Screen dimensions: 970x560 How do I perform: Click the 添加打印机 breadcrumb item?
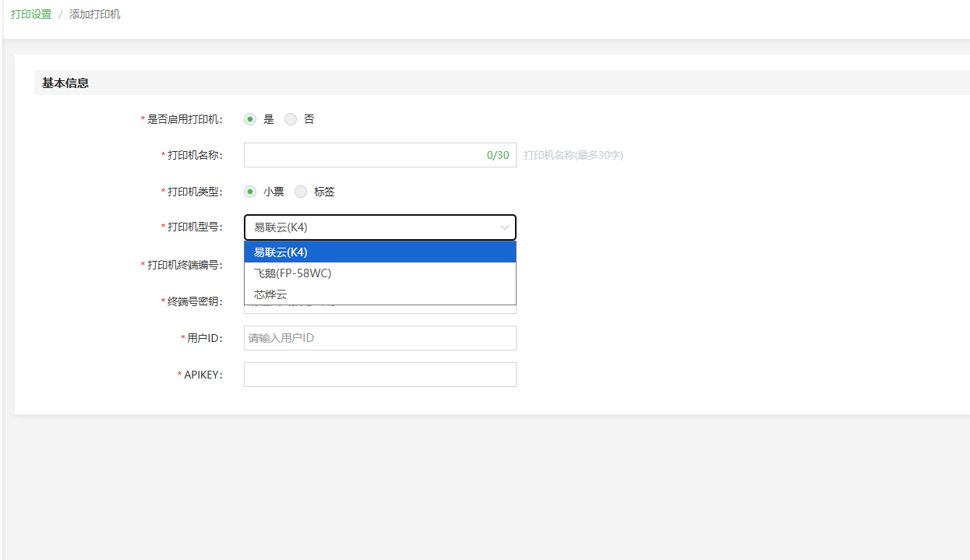(x=95, y=14)
